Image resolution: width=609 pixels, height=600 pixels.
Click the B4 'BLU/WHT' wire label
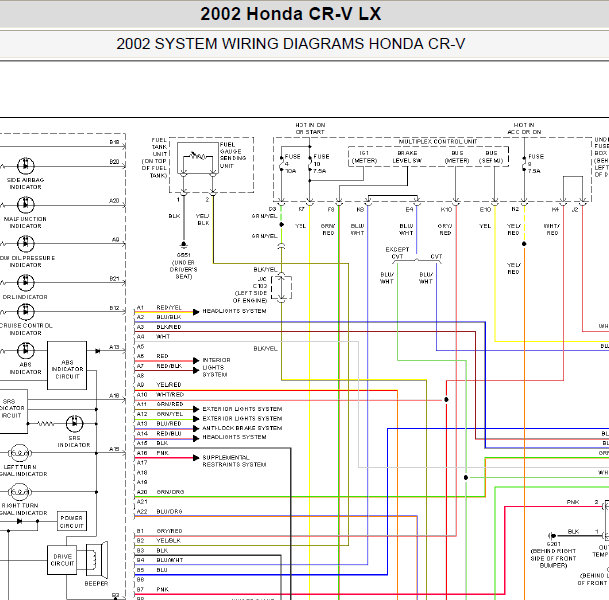click(x=170, y=560)
